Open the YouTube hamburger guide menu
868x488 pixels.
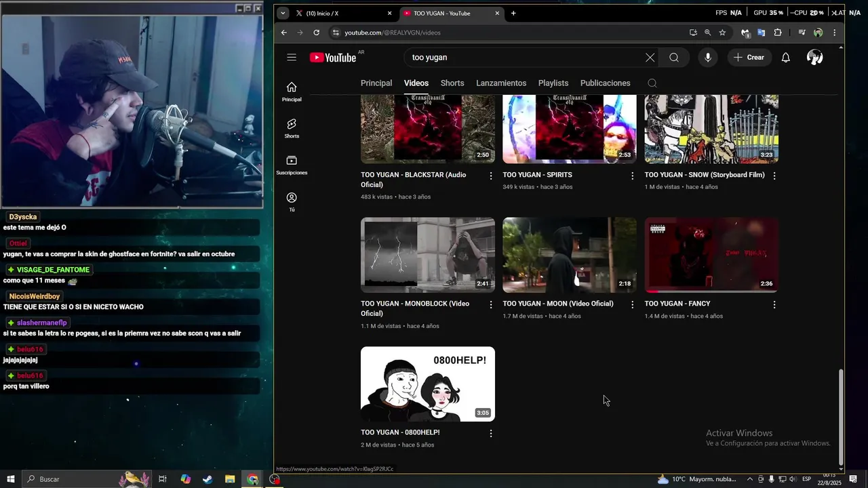pyautogui.click(x=292, y=58)
